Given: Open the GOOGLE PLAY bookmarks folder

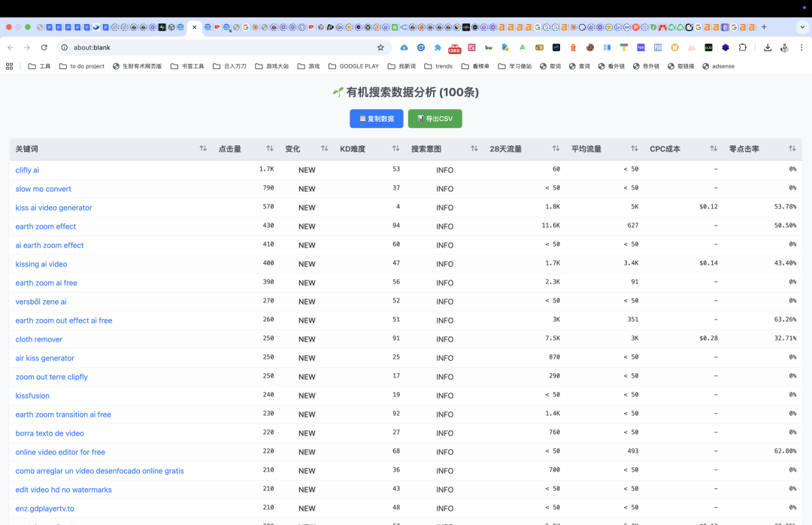Looking at the screenshot, I should (353, 66).
